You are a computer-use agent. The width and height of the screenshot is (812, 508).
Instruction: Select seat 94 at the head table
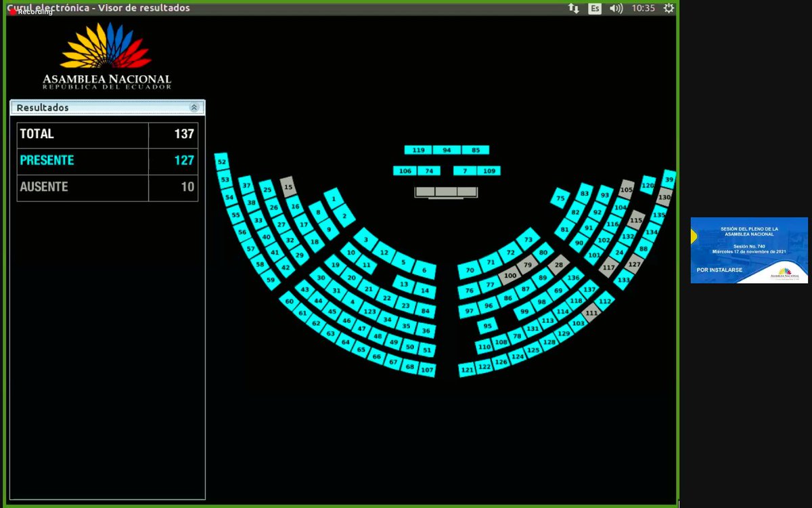point(447,150)
